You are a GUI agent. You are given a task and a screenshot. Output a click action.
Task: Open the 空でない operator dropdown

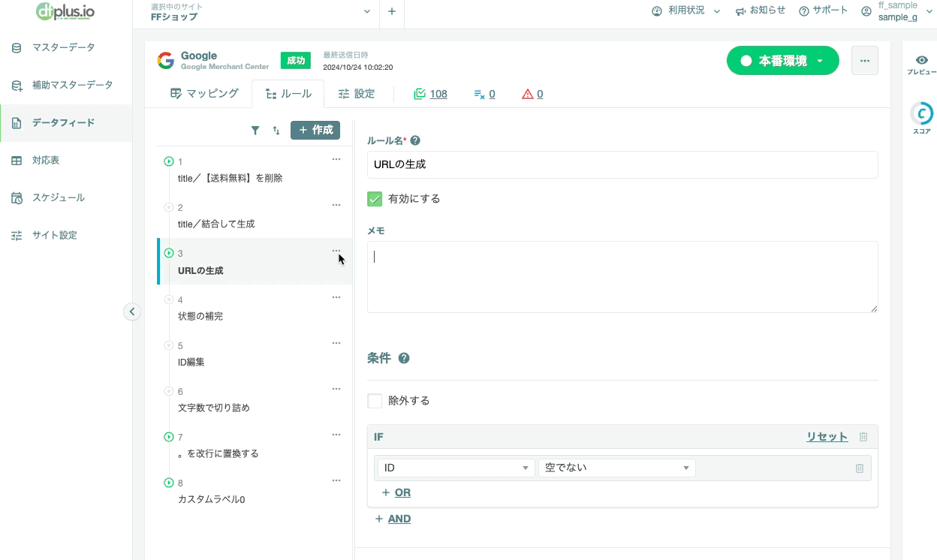(617, 468)
